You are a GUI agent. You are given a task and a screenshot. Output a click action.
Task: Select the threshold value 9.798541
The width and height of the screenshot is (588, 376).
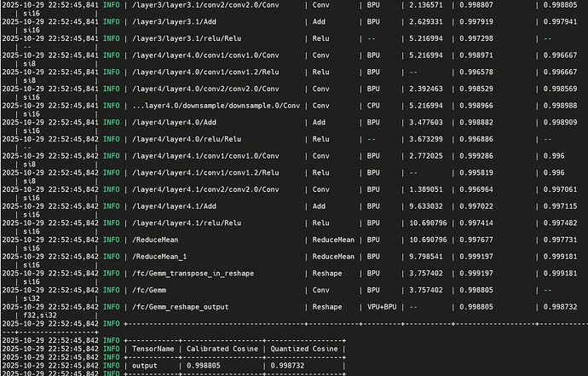click(x=426, y=257)
